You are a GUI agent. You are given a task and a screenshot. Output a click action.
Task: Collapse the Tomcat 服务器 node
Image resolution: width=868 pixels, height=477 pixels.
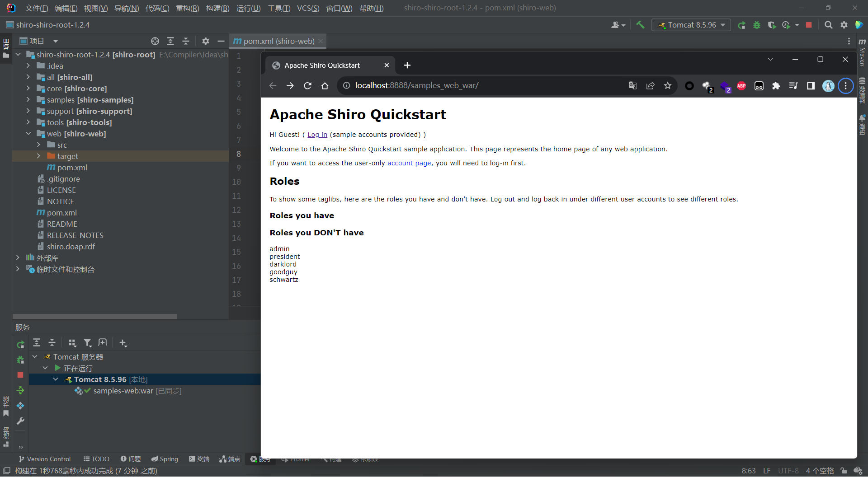coord(35,356)
